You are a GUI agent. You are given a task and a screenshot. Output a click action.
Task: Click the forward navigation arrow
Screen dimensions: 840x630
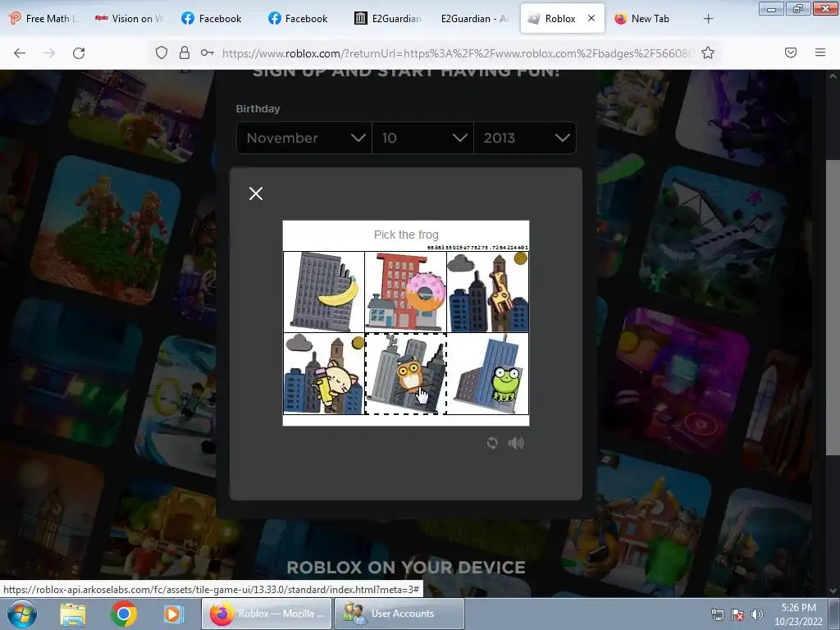49,52
